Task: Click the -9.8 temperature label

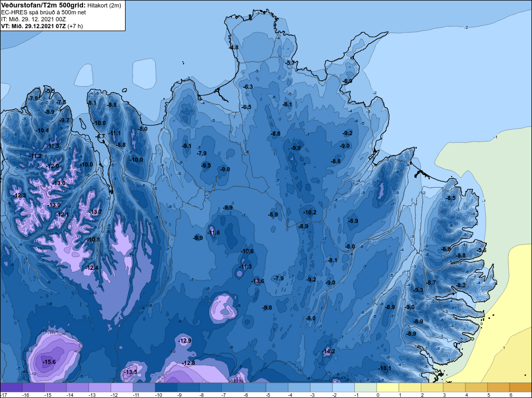Action: [267, 308]
